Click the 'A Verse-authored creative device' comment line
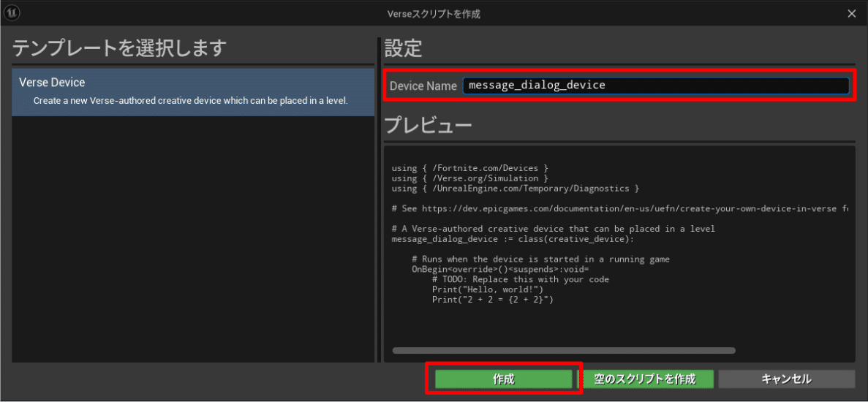868x402 pixels. pyautogui.click(x=553, y=229)
